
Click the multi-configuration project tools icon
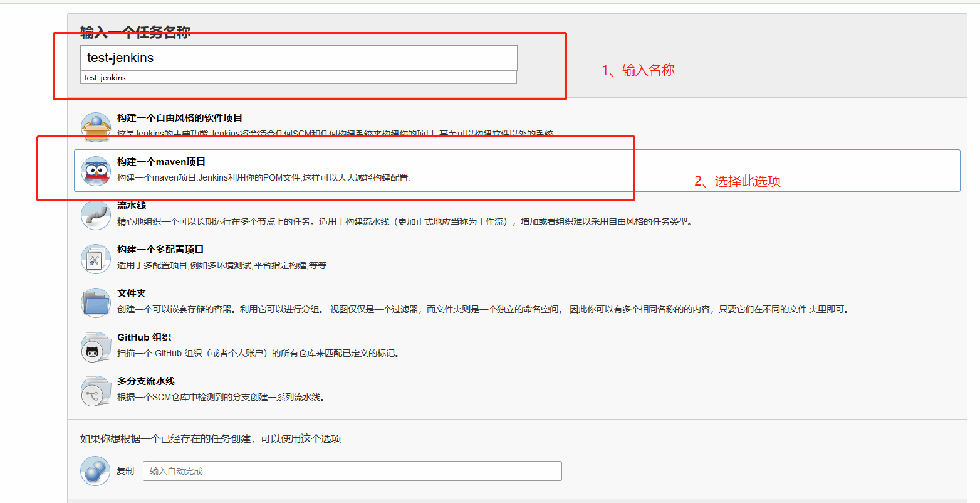(x=96, y=258)
